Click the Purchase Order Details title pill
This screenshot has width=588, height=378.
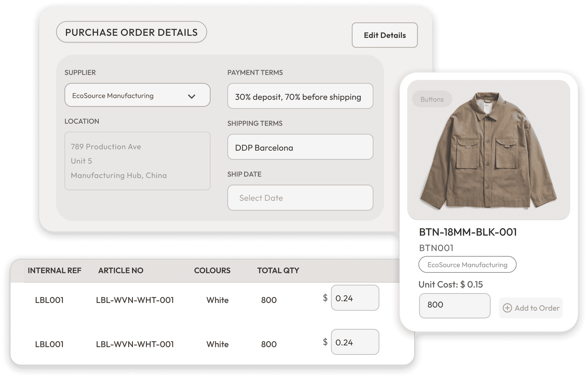click(131, 32)
